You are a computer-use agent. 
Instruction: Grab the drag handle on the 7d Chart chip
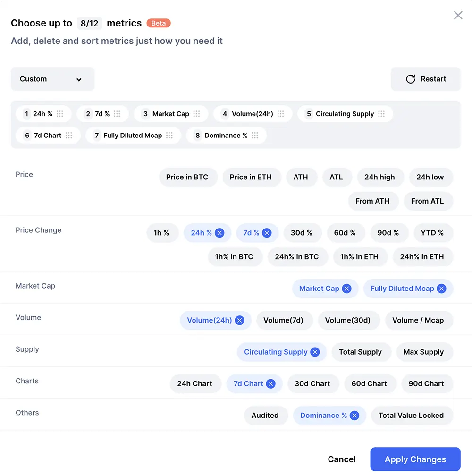click(69, 136)
